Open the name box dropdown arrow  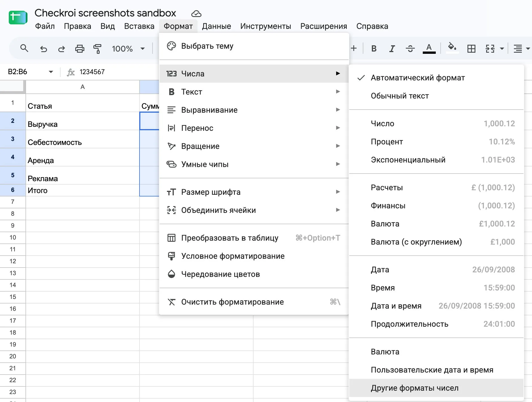51,72
